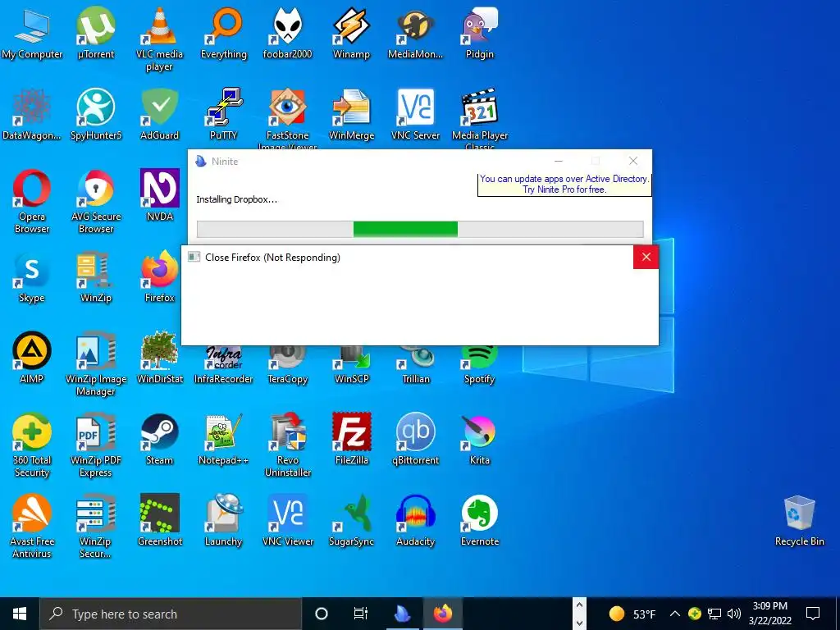Open the Pidgin messenger icon
The image size is (840, 630).
coord(479,33)
